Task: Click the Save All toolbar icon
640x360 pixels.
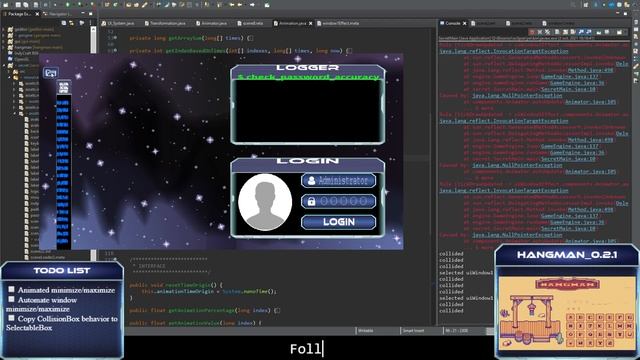Action: point(25,4)
